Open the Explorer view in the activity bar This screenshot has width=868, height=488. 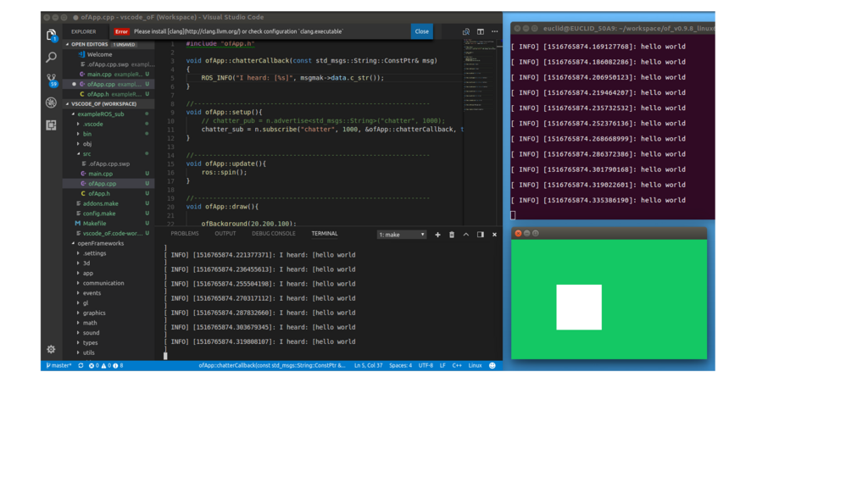click(50, 32)
